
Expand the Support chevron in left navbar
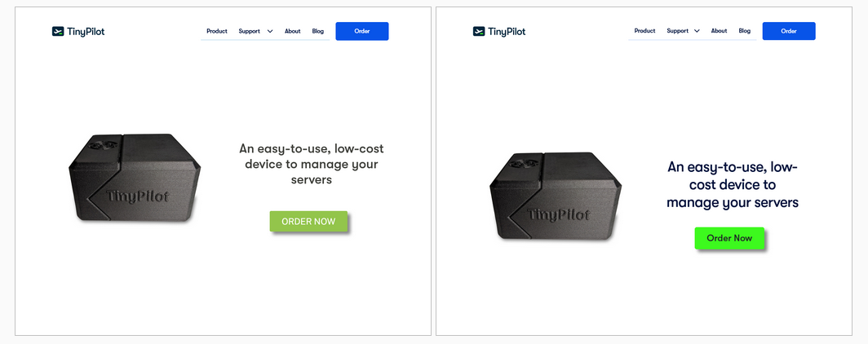270,32
